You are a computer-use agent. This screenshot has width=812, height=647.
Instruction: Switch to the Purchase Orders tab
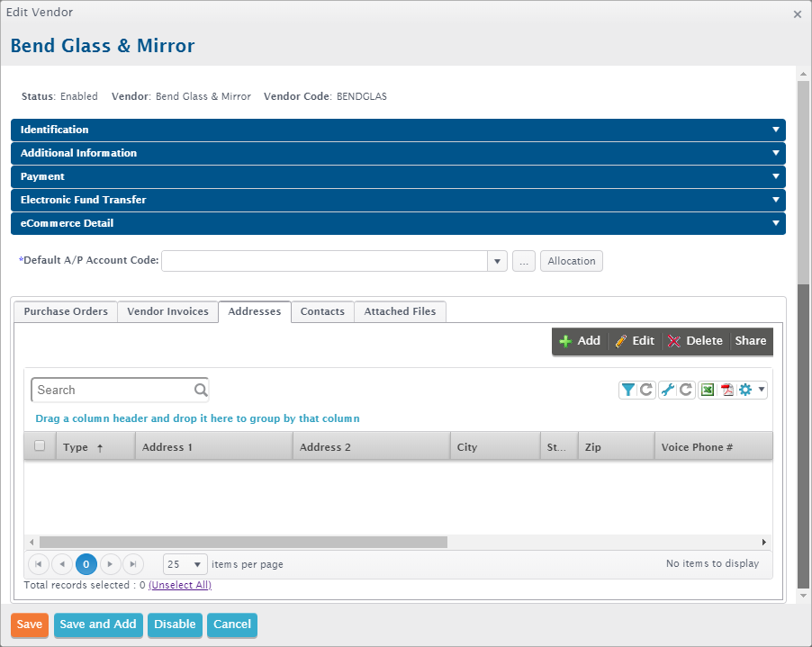[x=66, y=311]
